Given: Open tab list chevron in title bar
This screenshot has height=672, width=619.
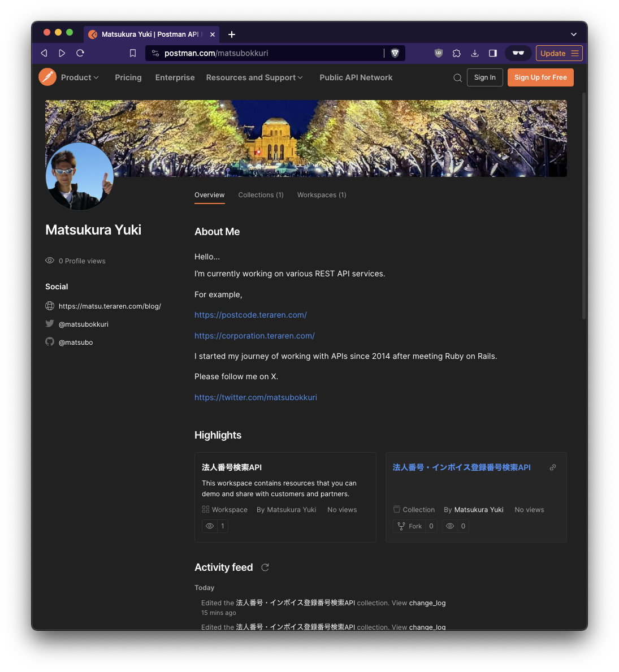Looking at the screenshot, I should (574, 34).
